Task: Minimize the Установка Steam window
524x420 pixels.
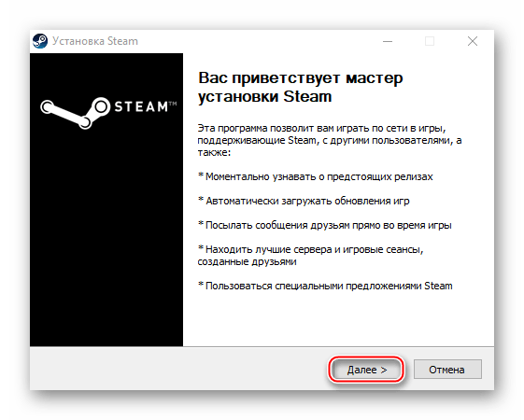Action: click(388, 41)
